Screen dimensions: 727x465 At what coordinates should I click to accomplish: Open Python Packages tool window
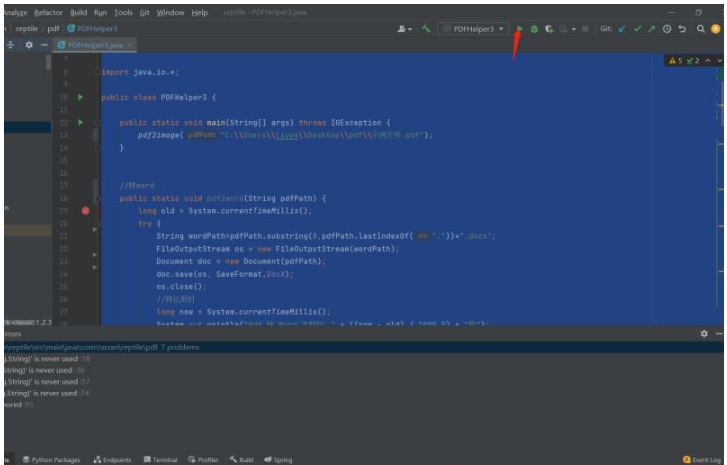click(x=51, y=459)
